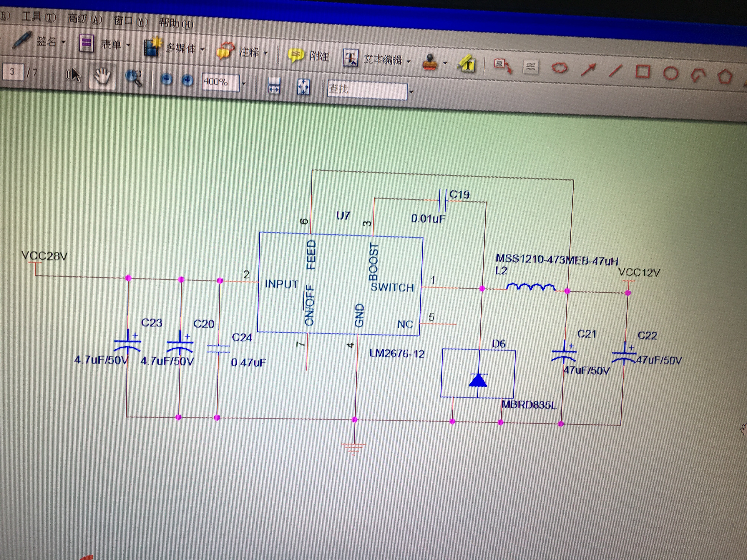Select the Hand pan tool
This screenshot has width=747, height=560.
coord(102,76)
